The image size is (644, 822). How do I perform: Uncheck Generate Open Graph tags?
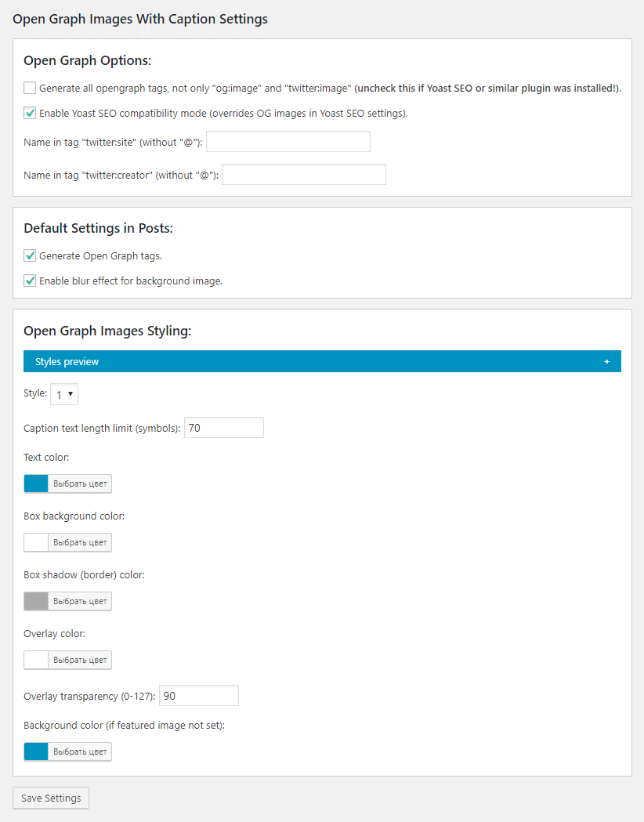pos(30,255)
